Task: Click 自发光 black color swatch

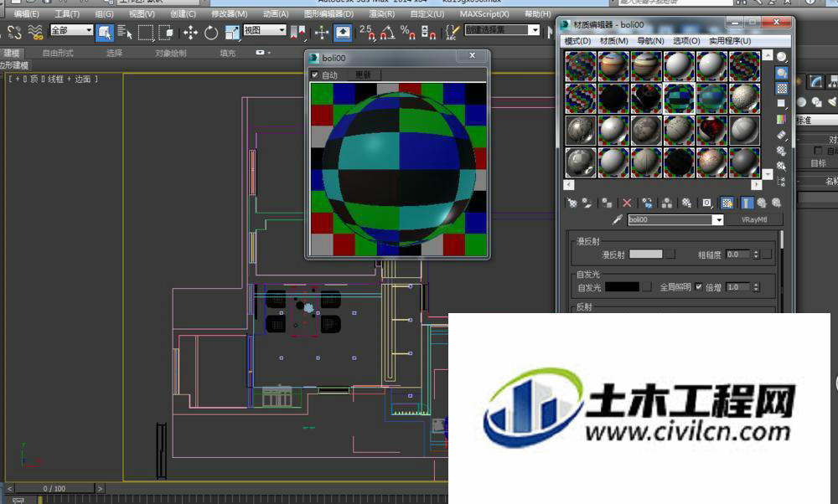Action: click(622, 287)
